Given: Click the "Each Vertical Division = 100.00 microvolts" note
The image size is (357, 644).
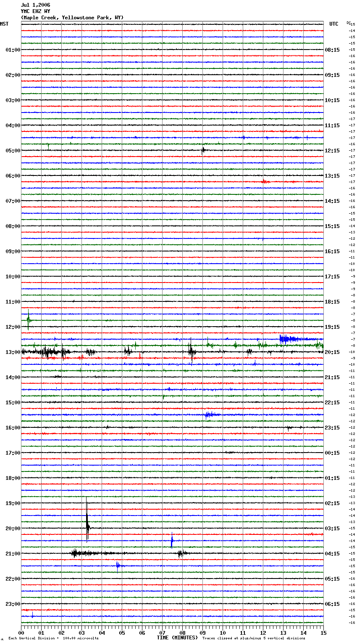Looking at the screenshot, I should pyautogui.click(x=53, y=639).
